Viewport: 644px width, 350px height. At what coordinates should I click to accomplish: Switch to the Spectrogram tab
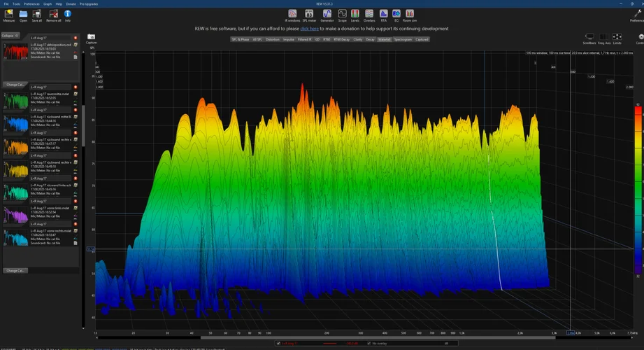403,40
